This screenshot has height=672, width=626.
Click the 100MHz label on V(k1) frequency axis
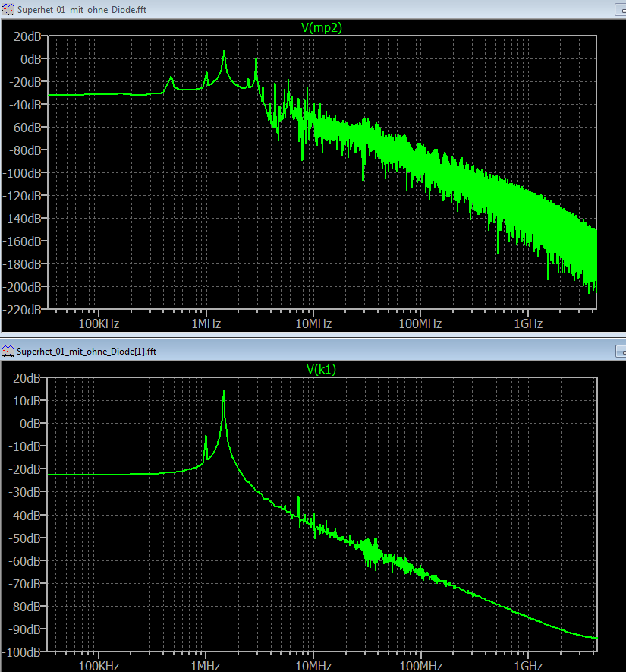pyautogui.click(x=421, y=666)
